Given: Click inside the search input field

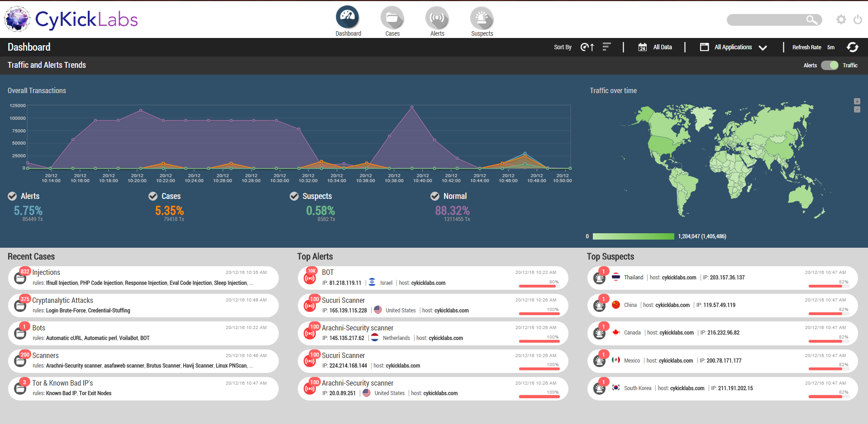Looking at the screenshot, I should coord(766,20).
